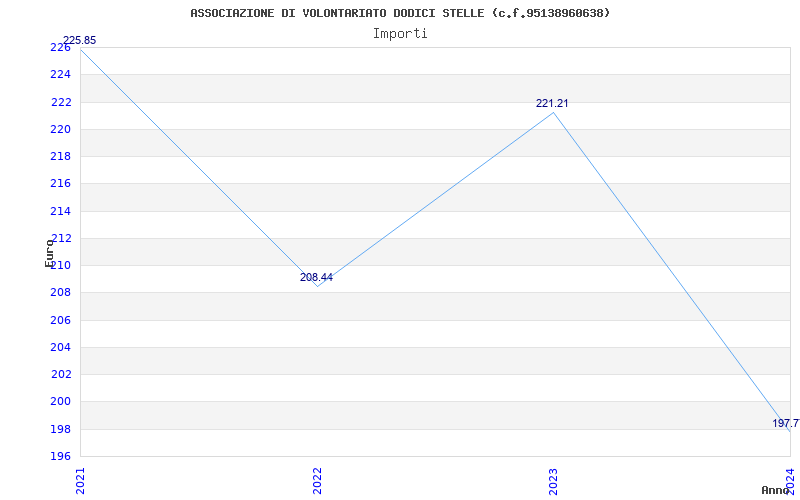800x500 pixels.
Task: Click the 216 y-axis tick label
Action: coord(60,184)
